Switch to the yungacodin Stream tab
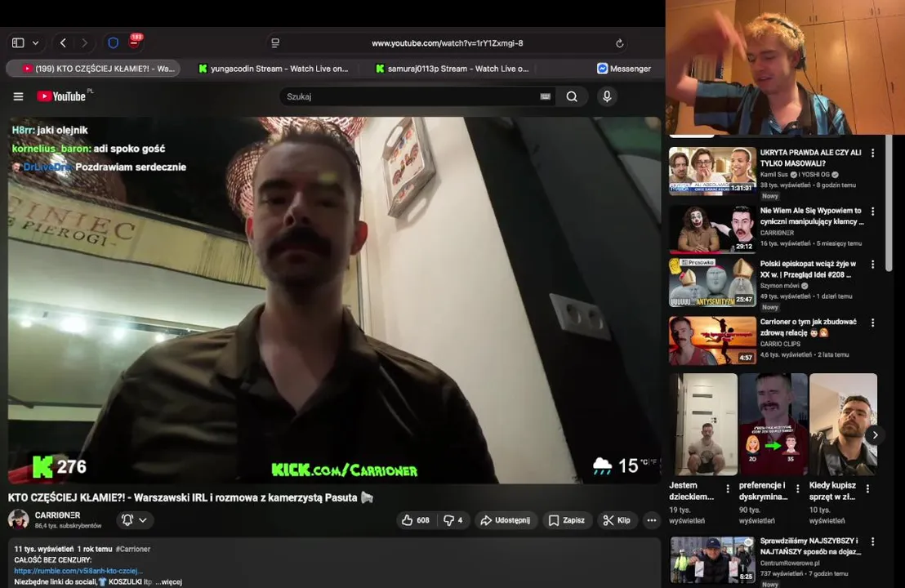This screenshot has width=905, height=588. click(x=273, y=68)
